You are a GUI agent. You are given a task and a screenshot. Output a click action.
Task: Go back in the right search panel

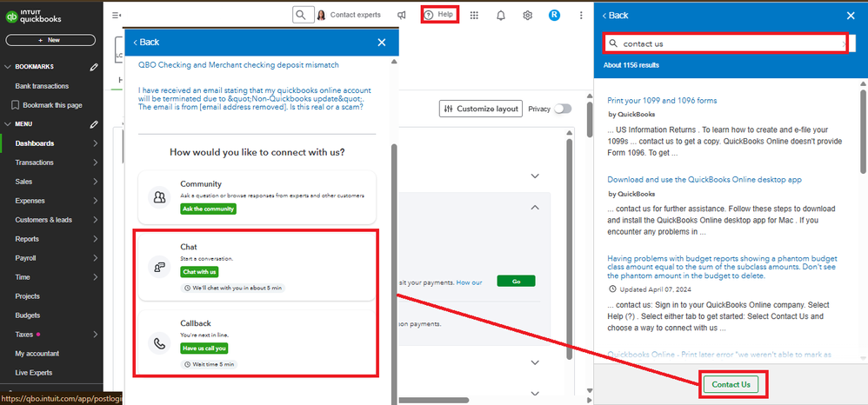tap(615, 16)
